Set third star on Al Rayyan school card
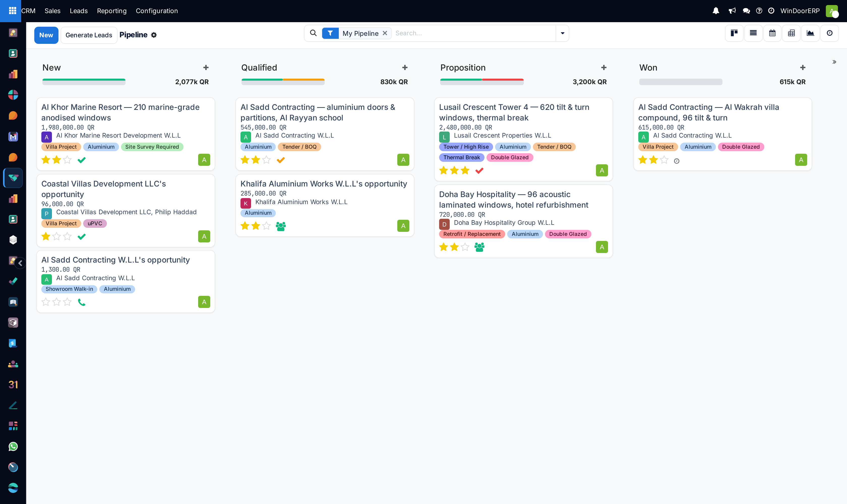Viewport: 847px width, 504px height. pos(266,160)
